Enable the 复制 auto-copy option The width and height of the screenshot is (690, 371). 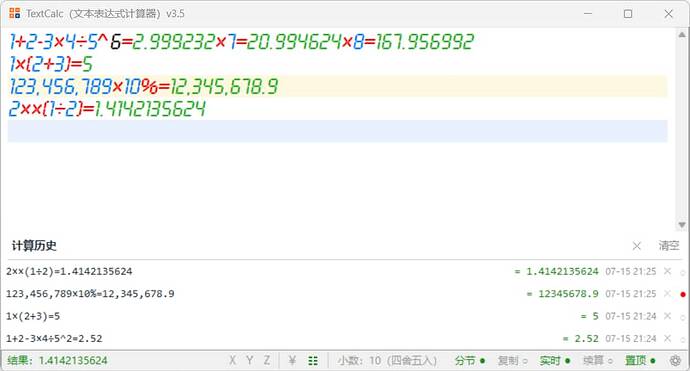pyautogui.click(x=512, y=361)
